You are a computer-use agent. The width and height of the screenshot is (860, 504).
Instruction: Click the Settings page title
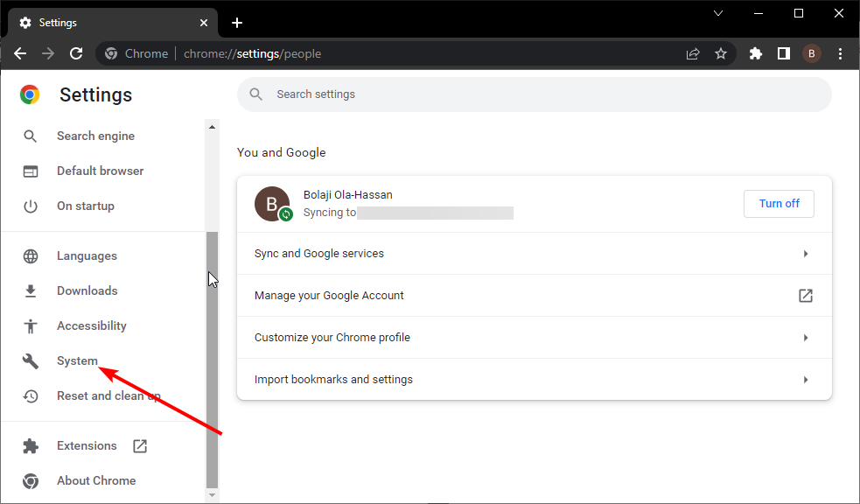96,94
